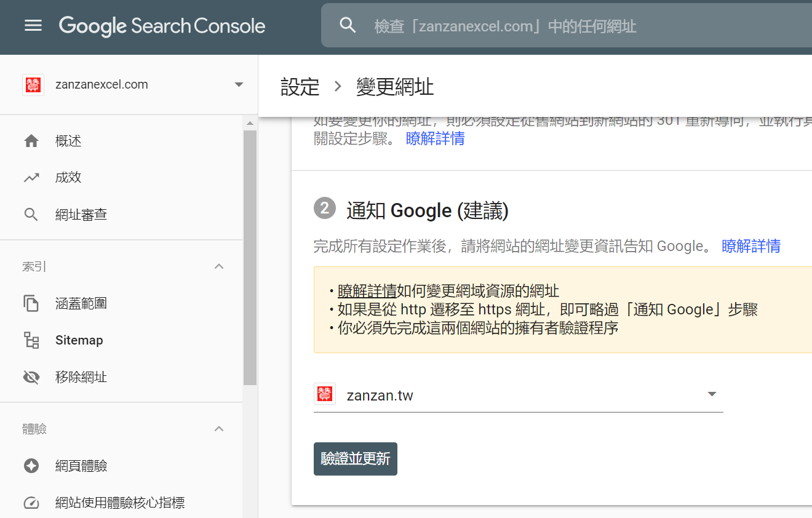Viewport: 812px width, 518px height.
Task: Click the magnifier icon beside 網址審查
Action: (x=31, y=215)
